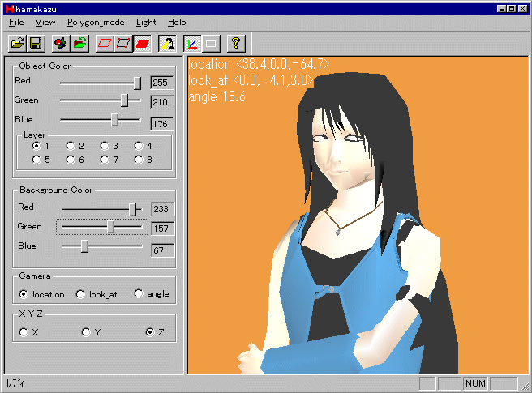Open the File menu
532x393 pixels.
pos(16,23)
